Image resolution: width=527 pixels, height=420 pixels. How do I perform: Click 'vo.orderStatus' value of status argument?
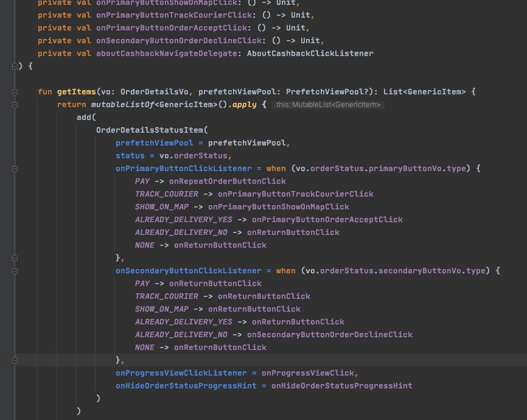194,156
